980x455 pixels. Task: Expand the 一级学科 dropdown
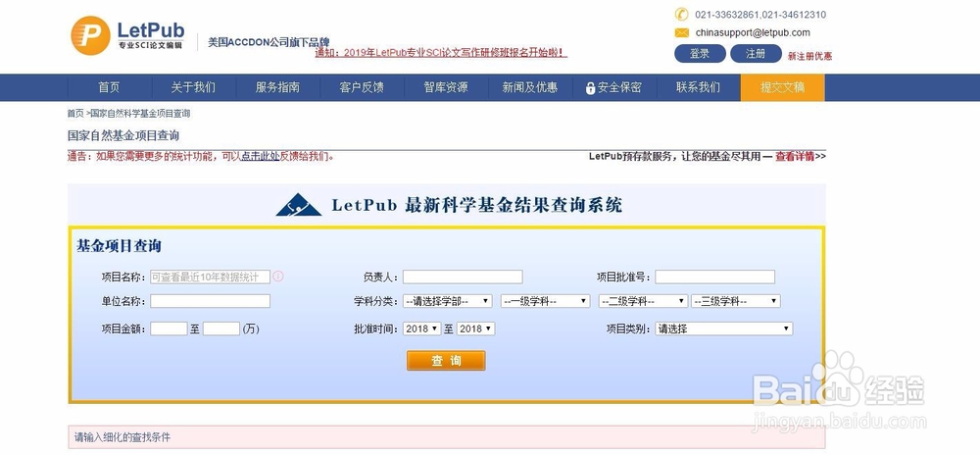pos(546,301)
